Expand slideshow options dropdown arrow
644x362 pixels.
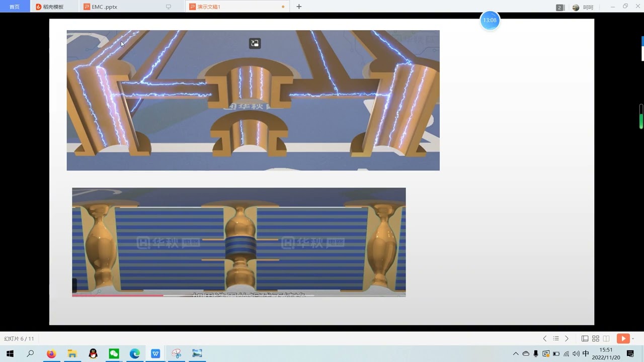[632, 339]
